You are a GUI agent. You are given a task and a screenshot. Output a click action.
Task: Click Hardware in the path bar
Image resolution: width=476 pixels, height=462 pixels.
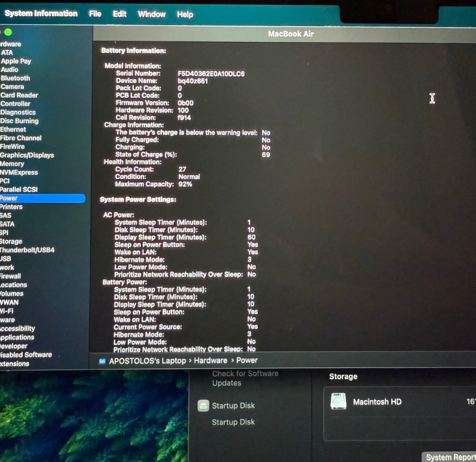pos(211,360)
